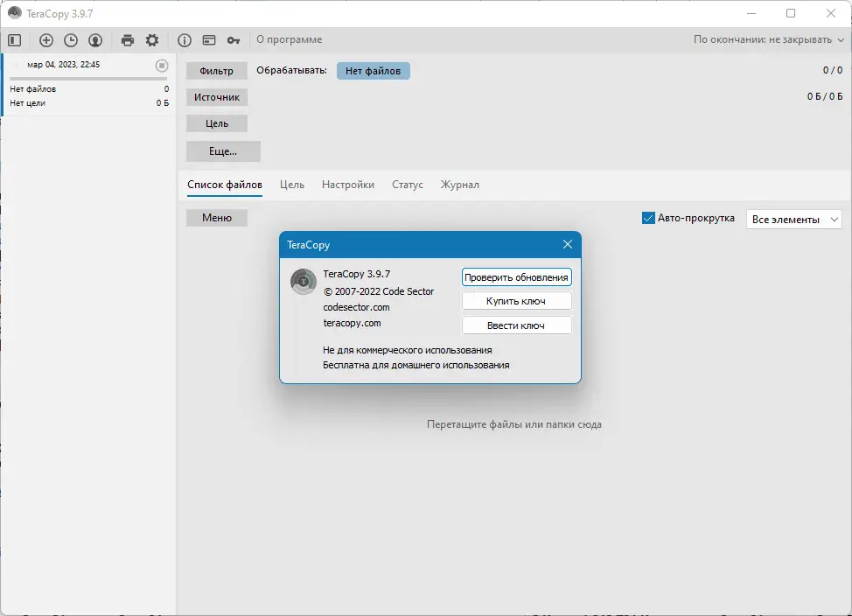Open the history clock icon
This screenshot has width=852, height=616.
click(x=71, y=39)
